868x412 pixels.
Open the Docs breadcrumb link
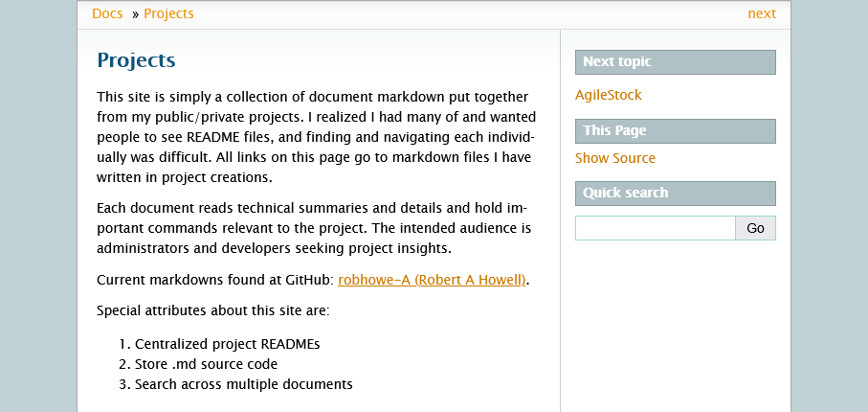pos(107,13)
